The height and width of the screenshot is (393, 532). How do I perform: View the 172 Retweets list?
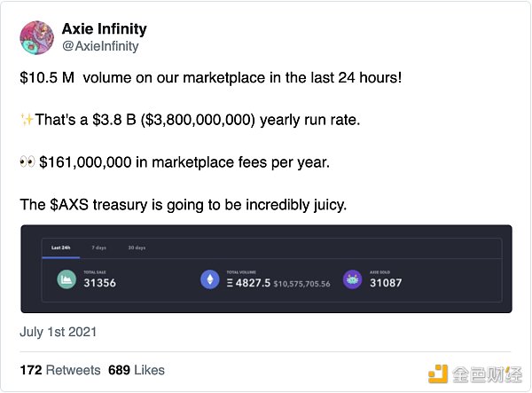(x=59, y=370)
